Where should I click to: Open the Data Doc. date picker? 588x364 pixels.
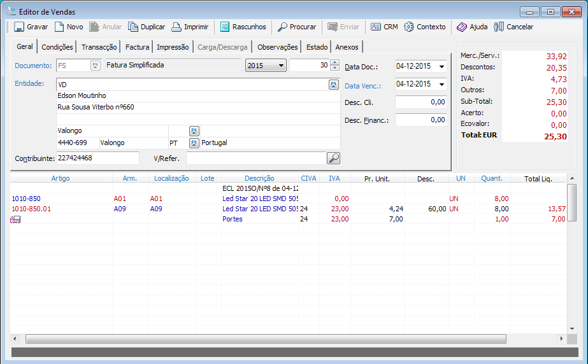pos(442,66)
